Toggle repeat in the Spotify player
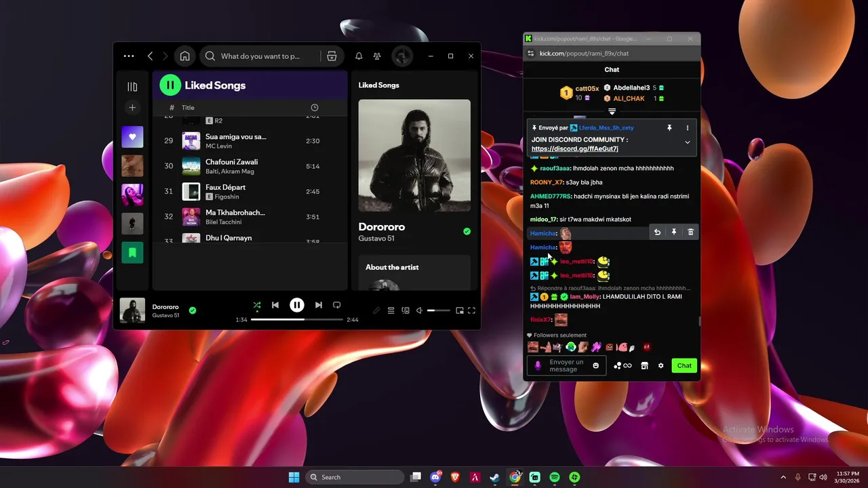Screen dimensions: 868x488 tap(337, 305)
